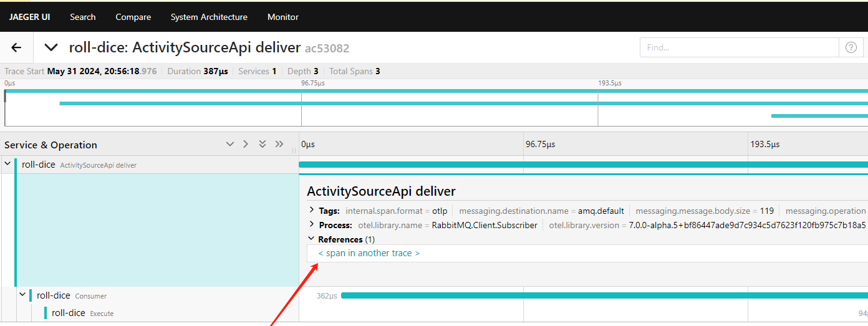Click the help icon beside the Find box
Screen dimensions: 868x326
tap(851, 47)
